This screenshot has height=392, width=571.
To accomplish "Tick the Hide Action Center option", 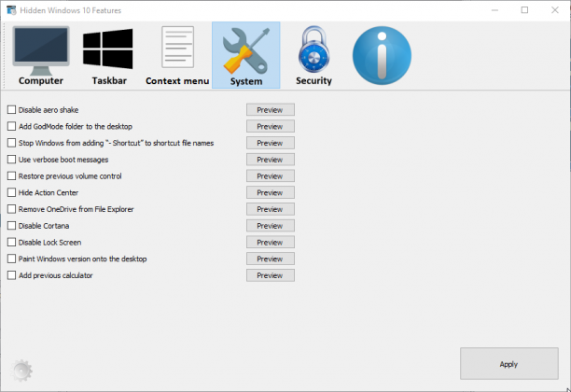I will tap(11, 192).
